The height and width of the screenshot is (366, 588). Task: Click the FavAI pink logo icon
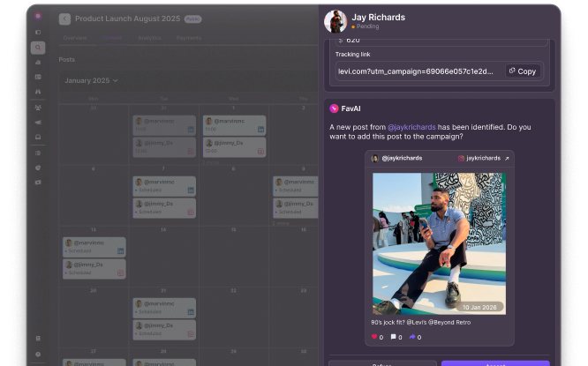coord(334,108)
